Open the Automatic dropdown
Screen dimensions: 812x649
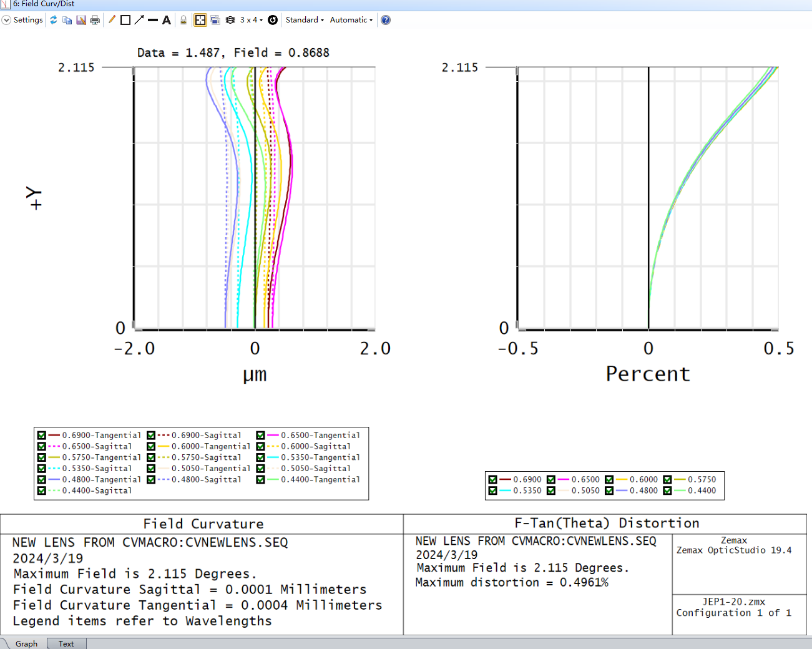click(351, 20)
